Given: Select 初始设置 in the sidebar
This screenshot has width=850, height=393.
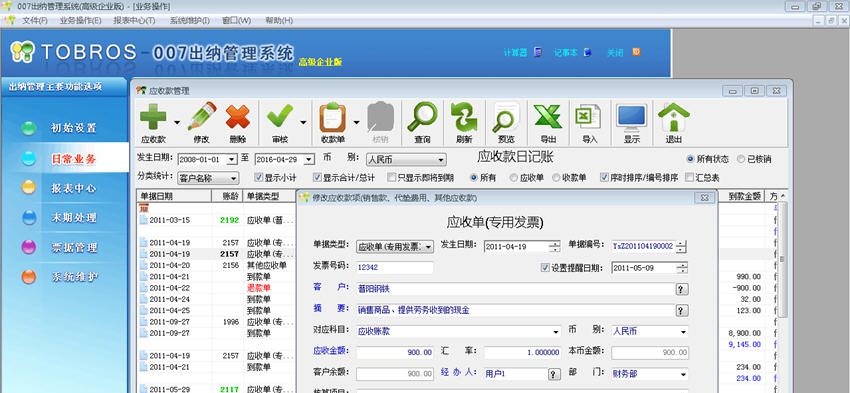Looking at the screenshot, I should coord(73,128).
